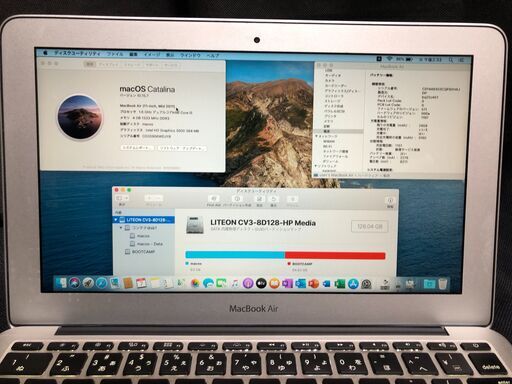The height and width of the screenshot is (384, 512).
Task: Open PowerPoint from the Dock
Action: pyautogui.click(x=313, y=284)
